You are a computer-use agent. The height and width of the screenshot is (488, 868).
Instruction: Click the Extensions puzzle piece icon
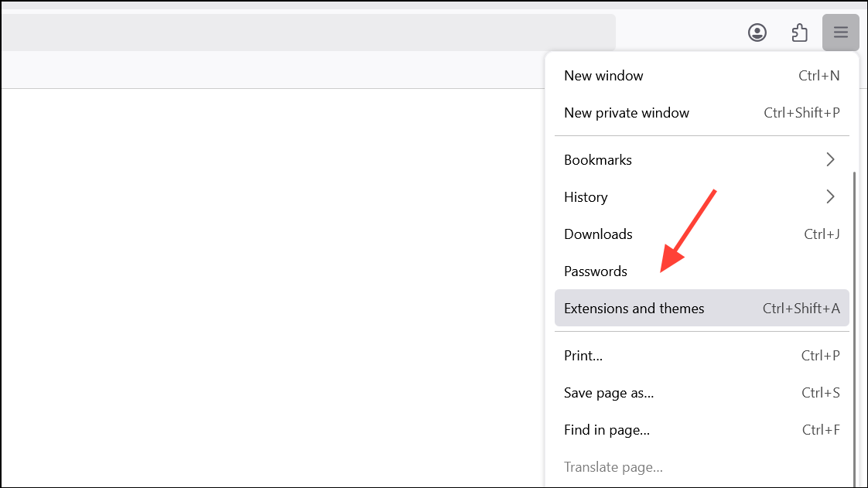pyautogui.click(x=799, y=32)
